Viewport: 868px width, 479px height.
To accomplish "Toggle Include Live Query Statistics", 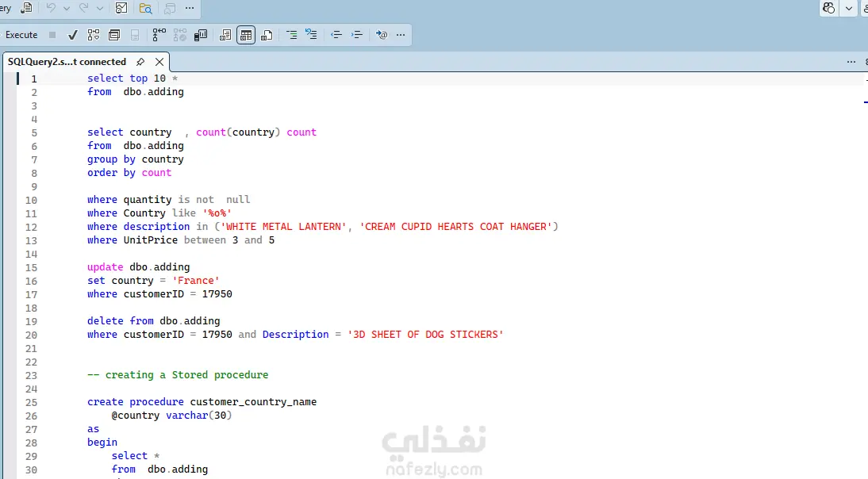I will (x=180, y=35).
